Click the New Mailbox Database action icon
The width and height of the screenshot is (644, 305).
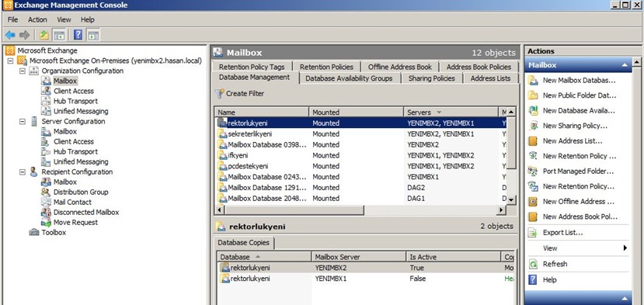pyautogui.click(x=533, y=81)
